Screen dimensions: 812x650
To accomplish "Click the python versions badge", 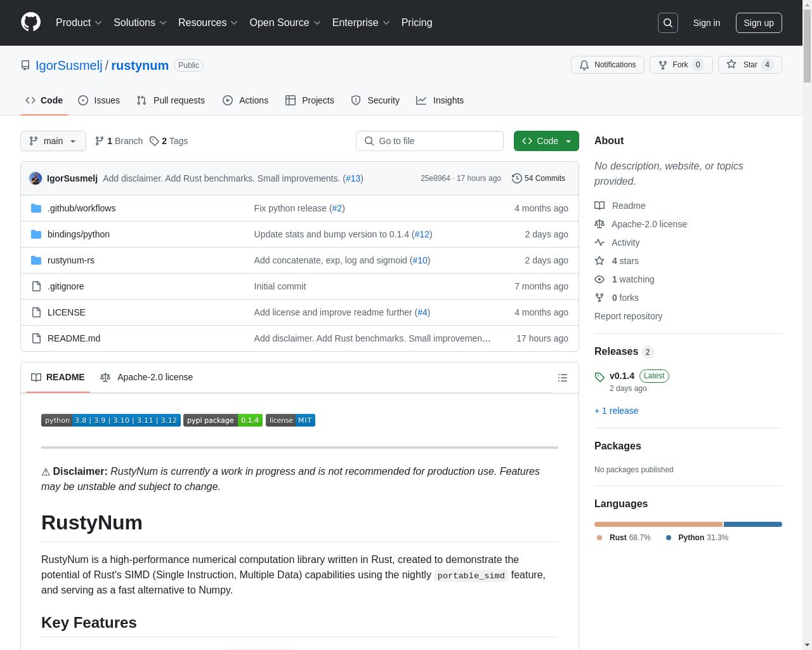I will [x=111, y=420].
